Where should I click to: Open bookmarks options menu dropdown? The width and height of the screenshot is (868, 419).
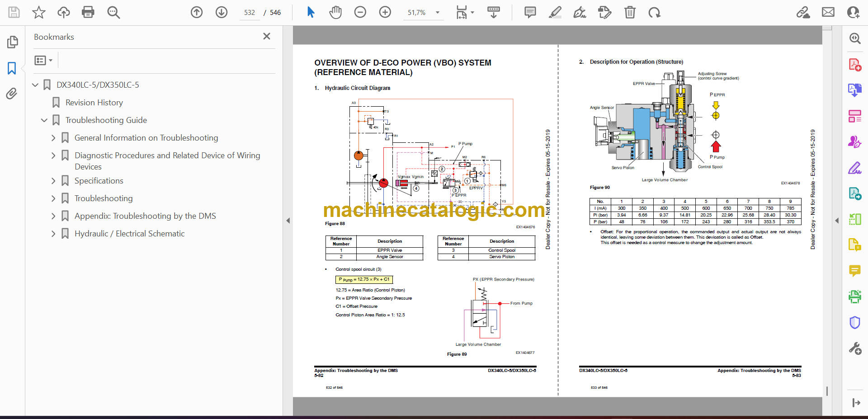[43, 60]
